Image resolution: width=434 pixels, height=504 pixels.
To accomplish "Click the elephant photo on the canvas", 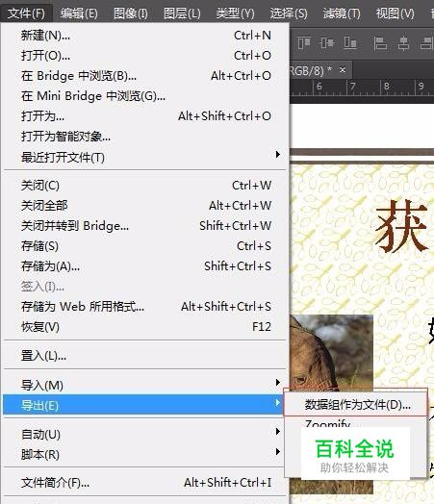I will (x=331, y=354).
